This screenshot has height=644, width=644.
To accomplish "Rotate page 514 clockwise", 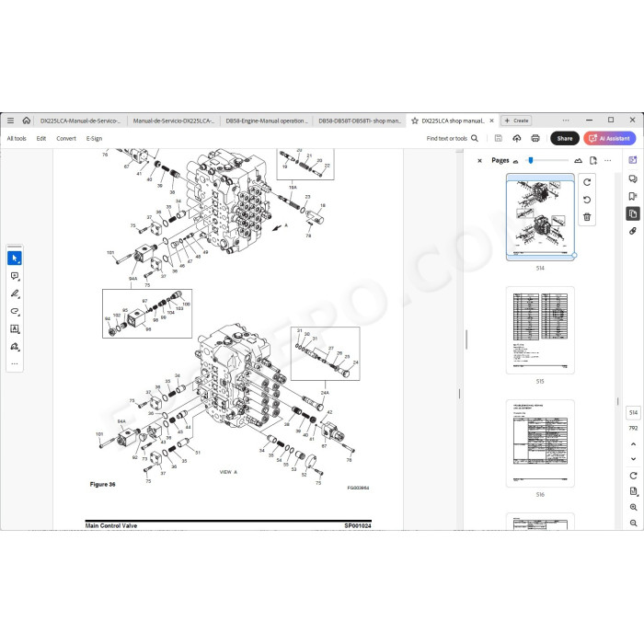I will pos(587,182).
